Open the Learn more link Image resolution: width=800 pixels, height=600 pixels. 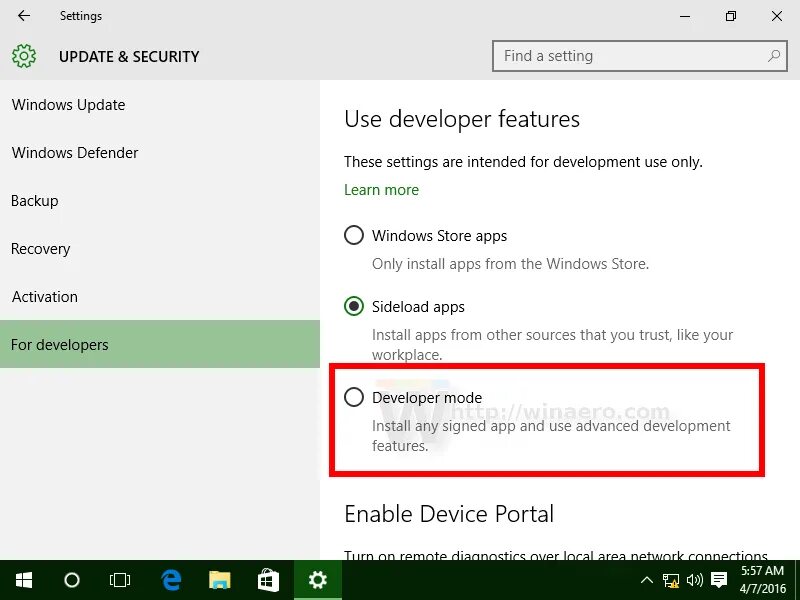[x=381, y=189]
